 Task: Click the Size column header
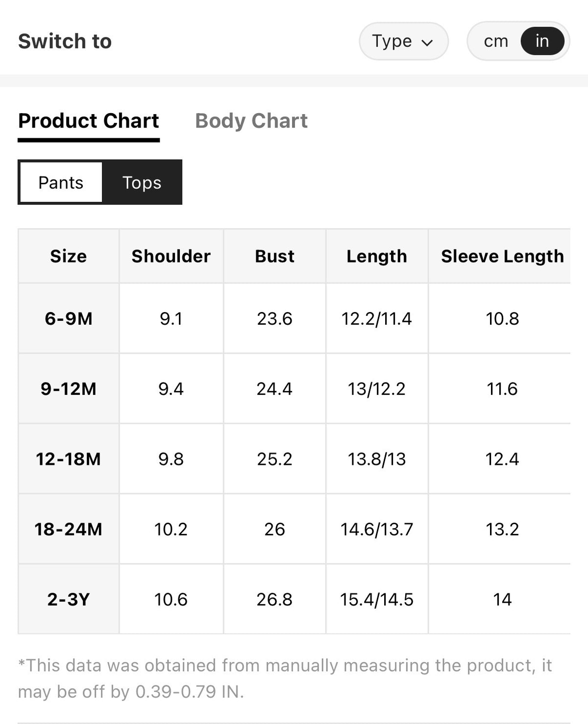(69, 256)
